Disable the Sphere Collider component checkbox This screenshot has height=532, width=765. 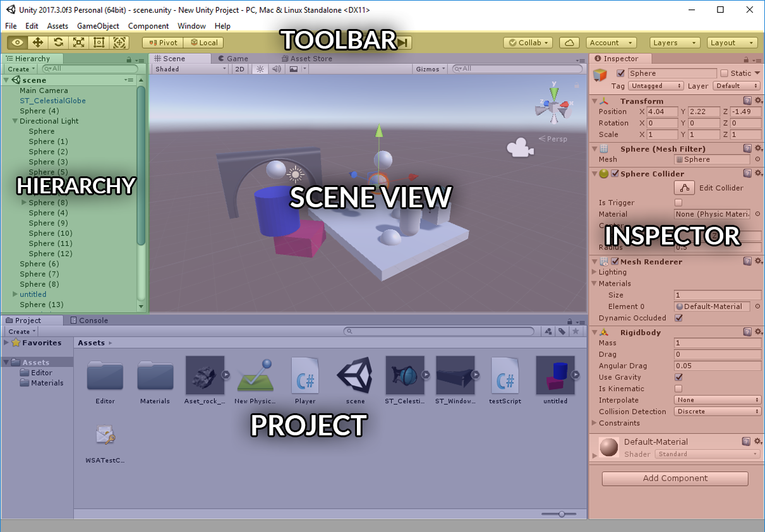click(615, 174)
